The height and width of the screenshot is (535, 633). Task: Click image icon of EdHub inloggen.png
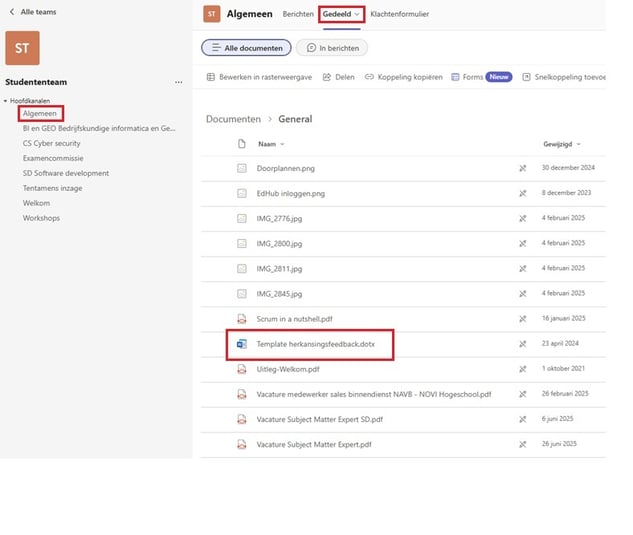(x=241, y=193)
